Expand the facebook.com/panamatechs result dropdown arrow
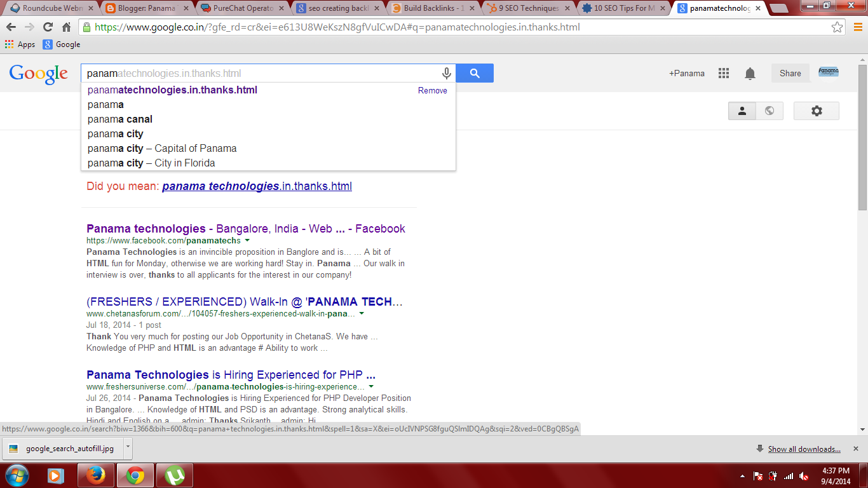Screen dimensions: 868x488 tap(247, 241)
